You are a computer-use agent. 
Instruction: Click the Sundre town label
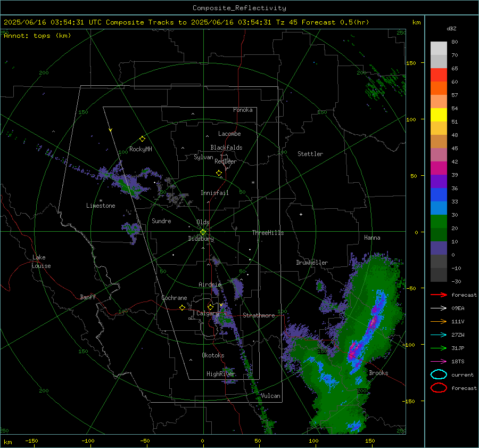coord(161,221)
